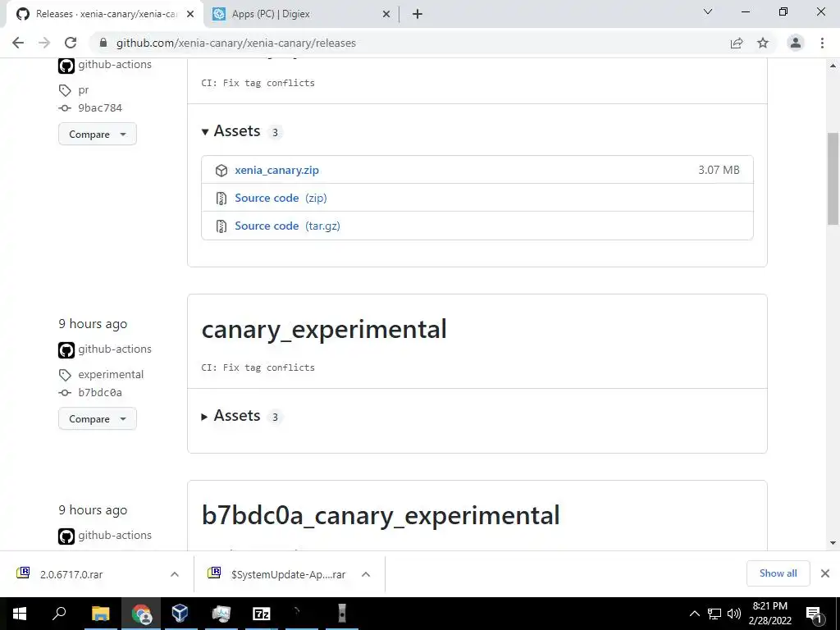The image size is (840, 630).
Task: Open commit b7bdc0a
Action: coord(100,392)
